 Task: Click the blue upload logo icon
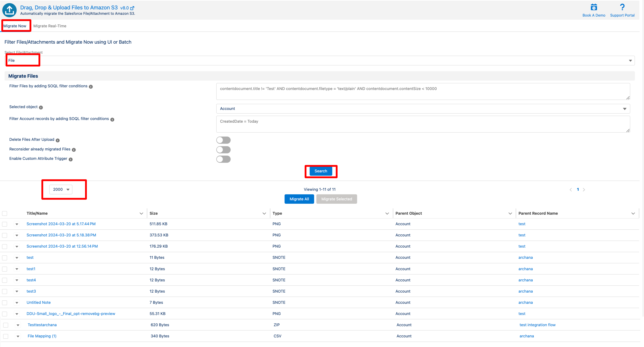click(x=9, y=10)
